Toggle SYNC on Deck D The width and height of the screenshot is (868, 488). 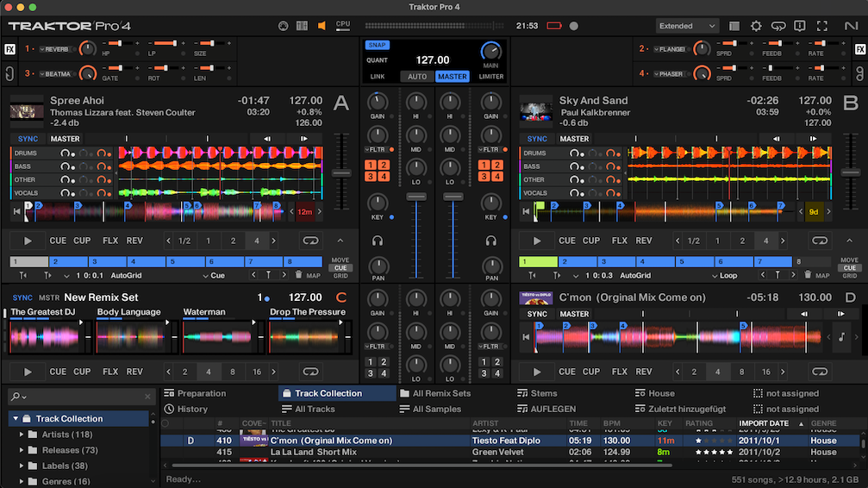point(536,314)
